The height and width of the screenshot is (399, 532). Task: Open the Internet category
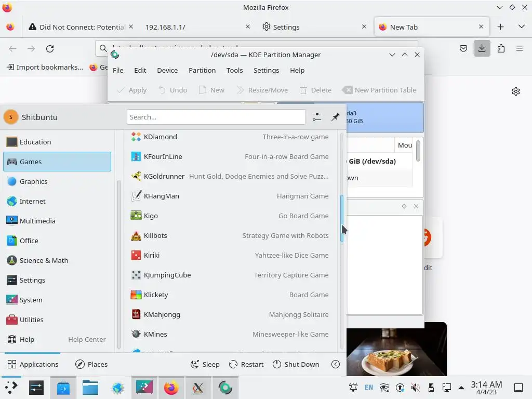point(57,201)
